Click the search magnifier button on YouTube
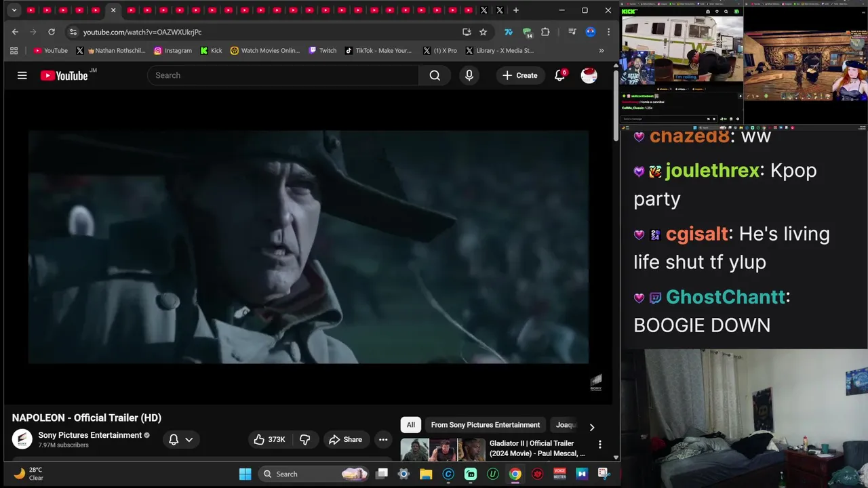 click(x=435, y=75)
